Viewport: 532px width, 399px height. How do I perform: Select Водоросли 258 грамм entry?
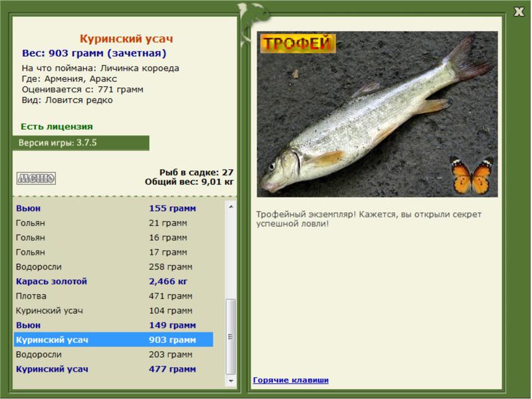point(113,267)
